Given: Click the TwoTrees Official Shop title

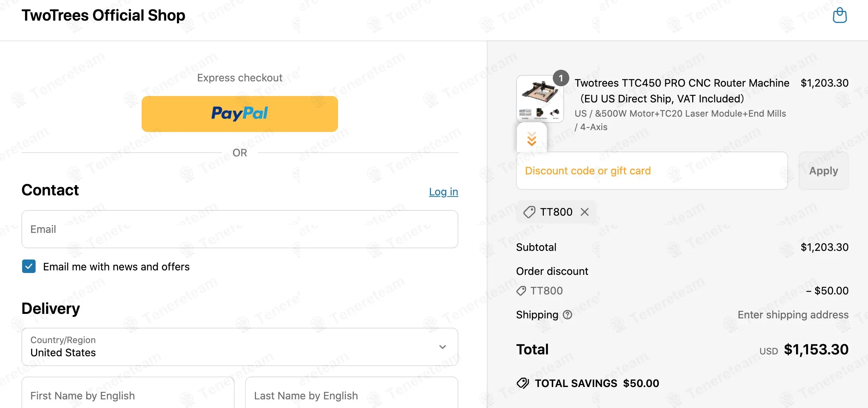Looking at the screenshot, I should [x=103, y=15].
